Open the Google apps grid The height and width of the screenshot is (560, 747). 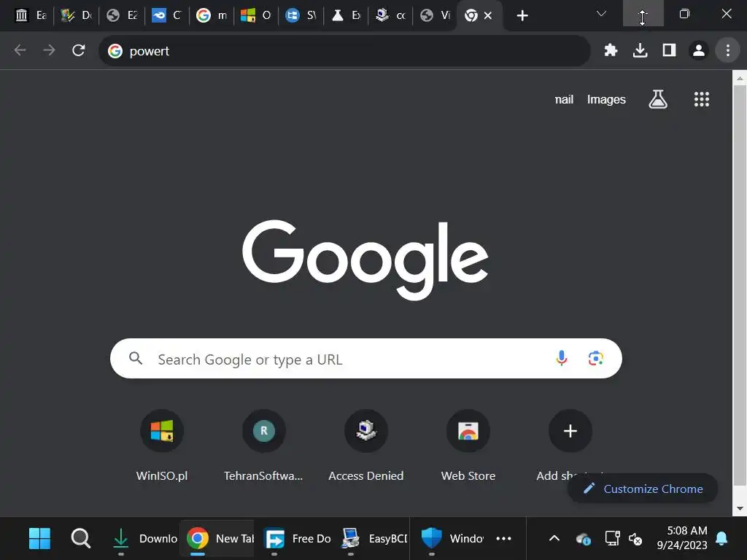(702, 99)
